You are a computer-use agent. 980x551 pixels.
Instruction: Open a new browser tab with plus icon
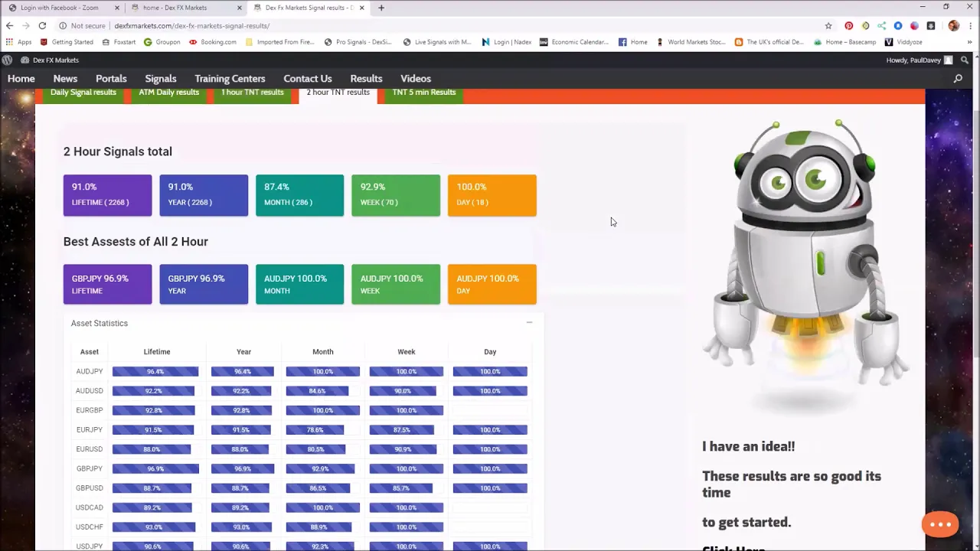pos(381,8)
